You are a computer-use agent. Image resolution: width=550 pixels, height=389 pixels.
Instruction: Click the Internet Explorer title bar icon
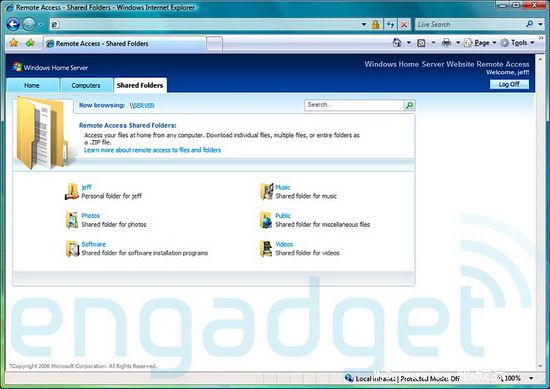(x=10, y=7)
